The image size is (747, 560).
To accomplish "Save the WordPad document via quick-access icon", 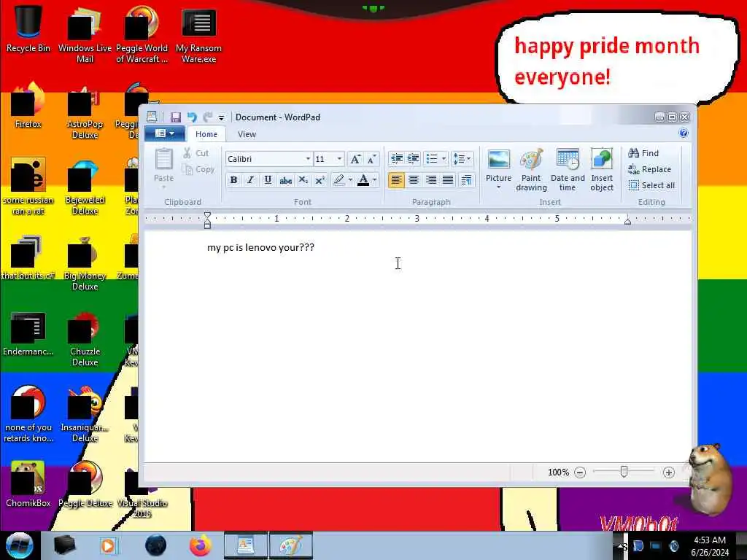I will [x=176, y=117].
